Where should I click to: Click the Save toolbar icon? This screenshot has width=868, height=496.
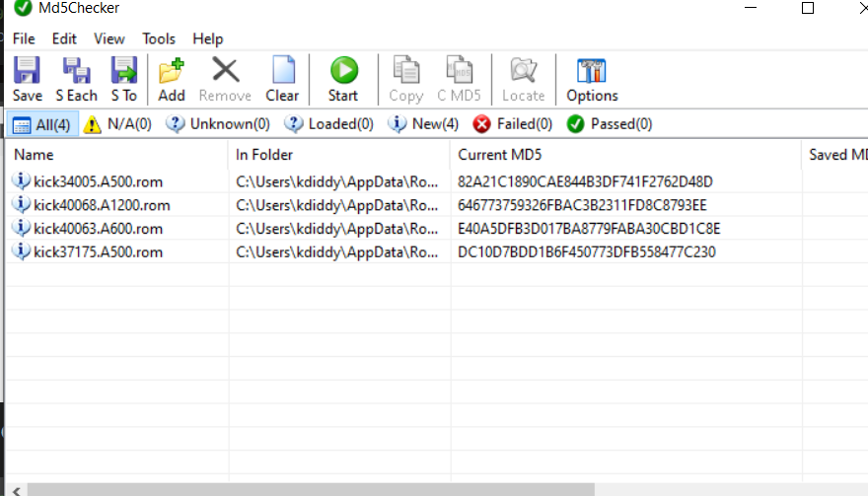coord(27,79)
